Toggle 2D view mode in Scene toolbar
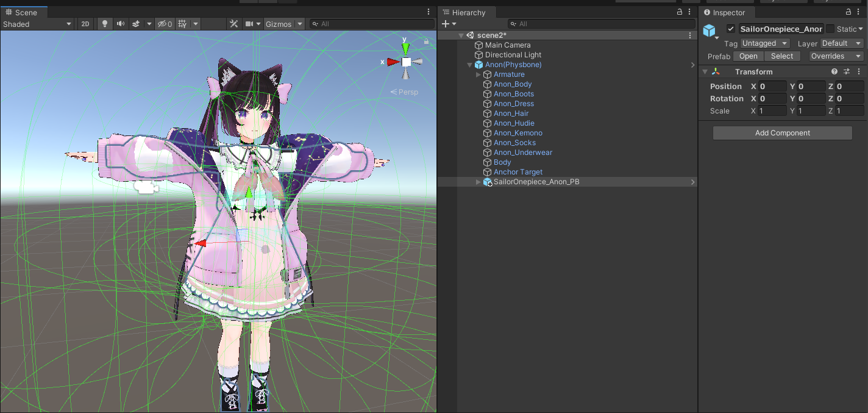The image size is (868, 413). pos(85,24)
